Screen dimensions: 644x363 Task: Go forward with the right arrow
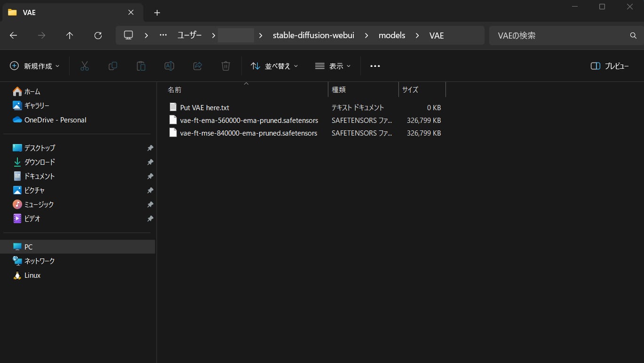(x=41, y=35)
